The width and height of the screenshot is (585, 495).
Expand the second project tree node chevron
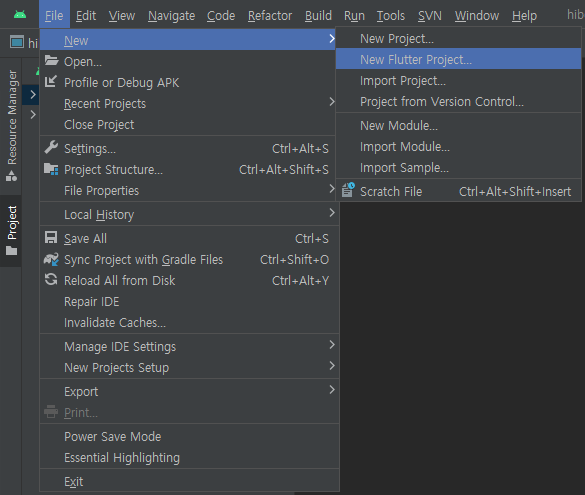click(x=33, y=115)
